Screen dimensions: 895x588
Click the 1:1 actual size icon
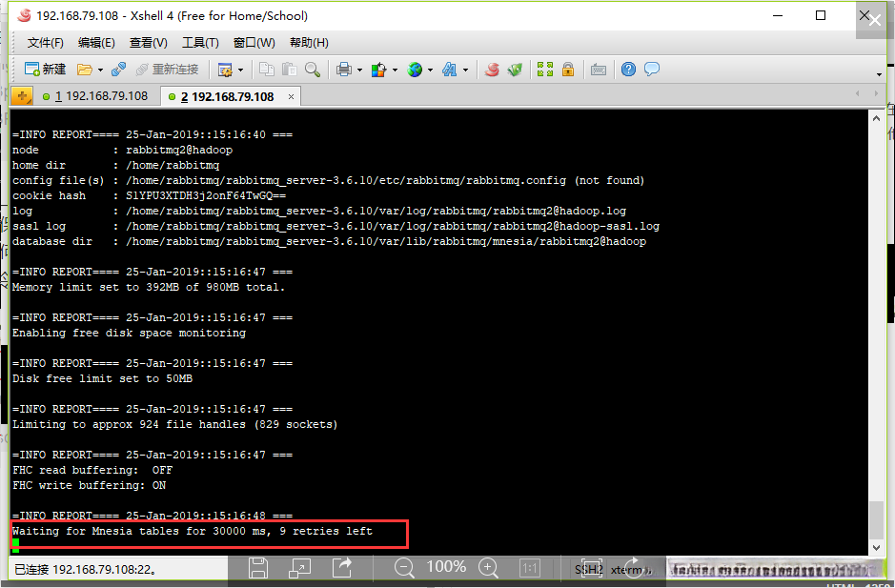530,568
